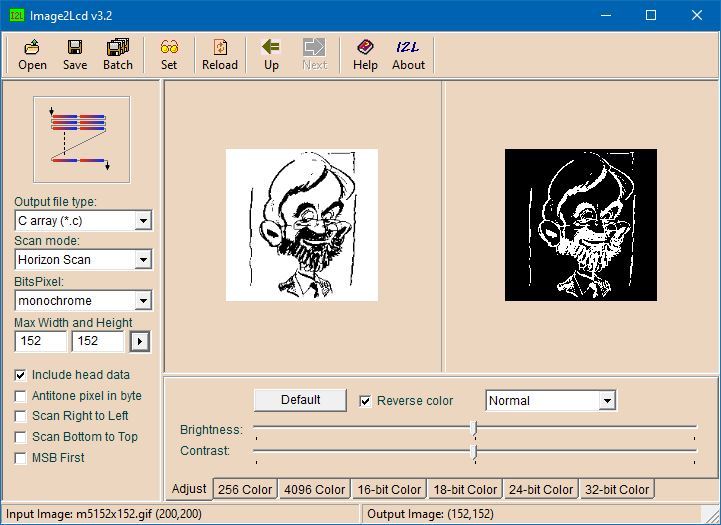Screen dimensions: 721x525
Task: Click the Next arrow toolbar icon
Action: (315, 55)
